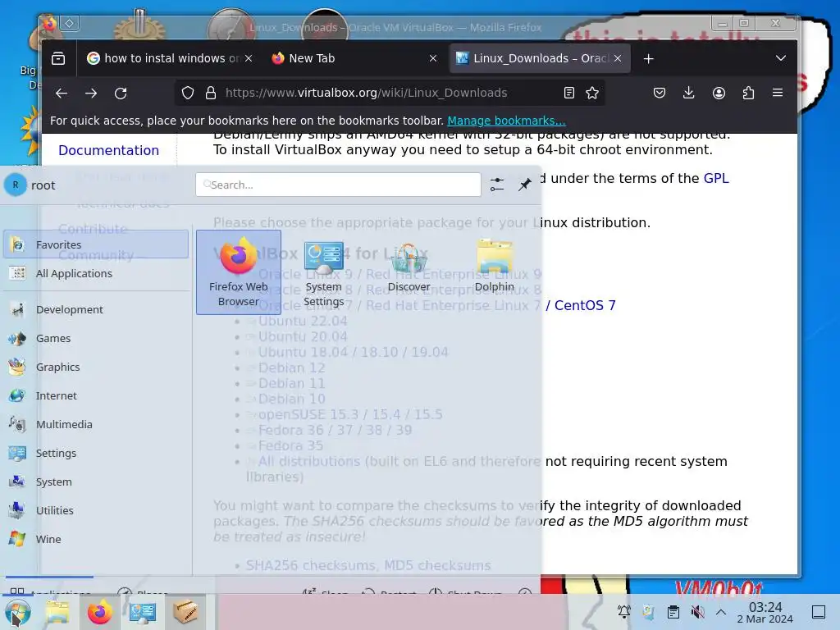Screen dimensions: 840x630
Task: Open Firefox hamburger application menu
Action: click(x=778, y=94)
